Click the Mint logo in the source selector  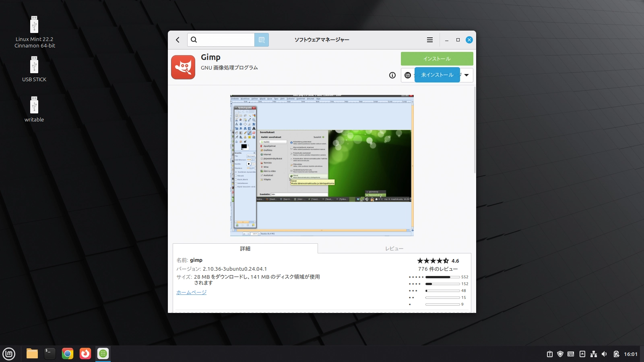pyautogui.click(x=408, y=75)
